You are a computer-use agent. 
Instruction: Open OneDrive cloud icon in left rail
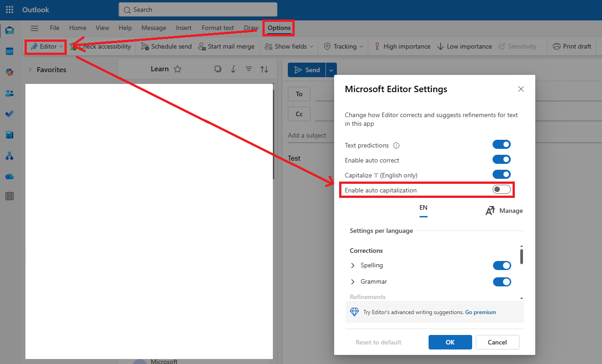coord(10,177)
